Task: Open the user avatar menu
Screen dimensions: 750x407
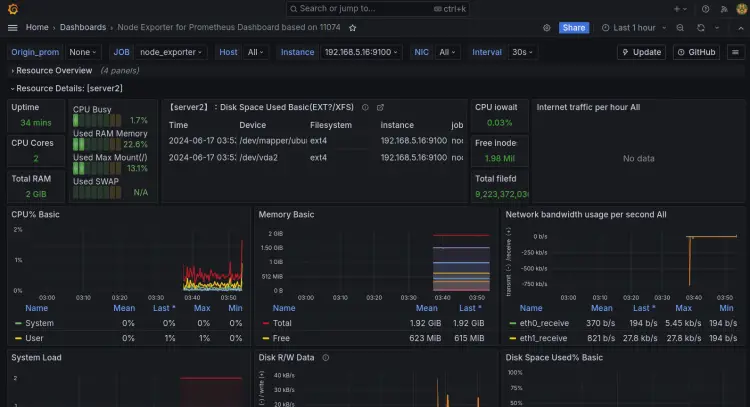Action: pyautogui.click(x=741, y=9)
